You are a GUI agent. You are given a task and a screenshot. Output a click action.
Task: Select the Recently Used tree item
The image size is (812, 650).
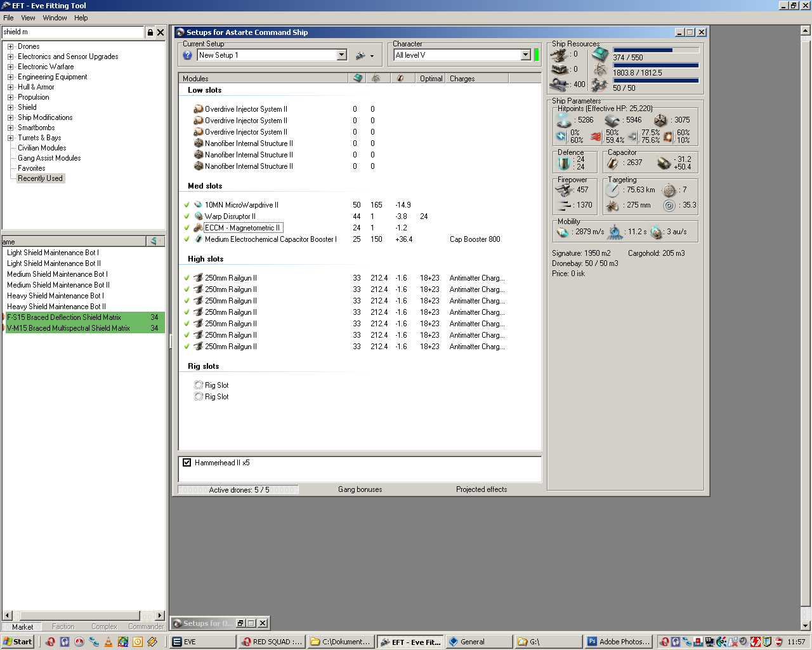(x=40, y=178)
